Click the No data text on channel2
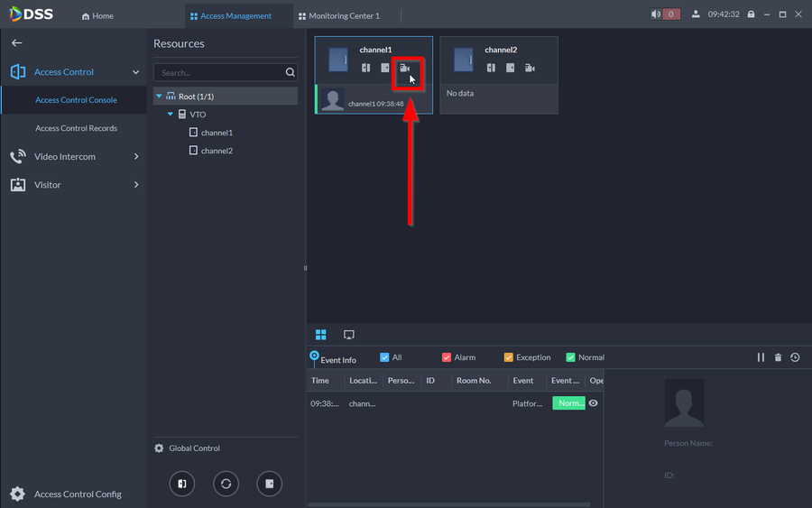This screenshot has width=812, height=508. point(460,93)
